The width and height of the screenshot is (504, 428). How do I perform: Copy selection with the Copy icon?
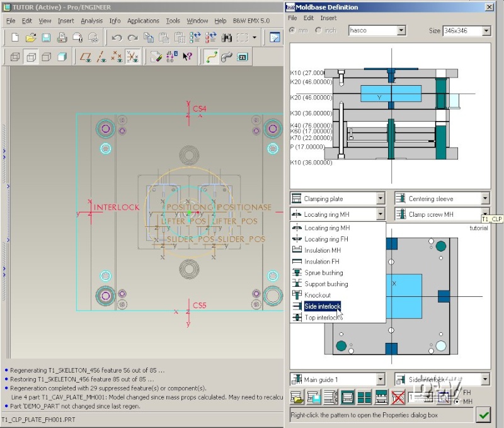[x=148, y=38]
